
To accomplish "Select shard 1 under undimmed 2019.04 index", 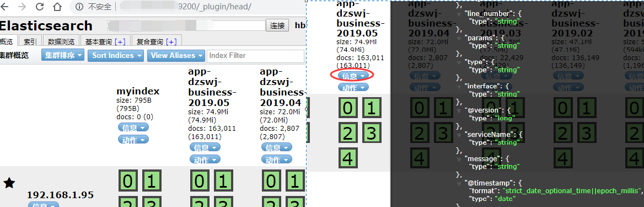I will 296,181.
